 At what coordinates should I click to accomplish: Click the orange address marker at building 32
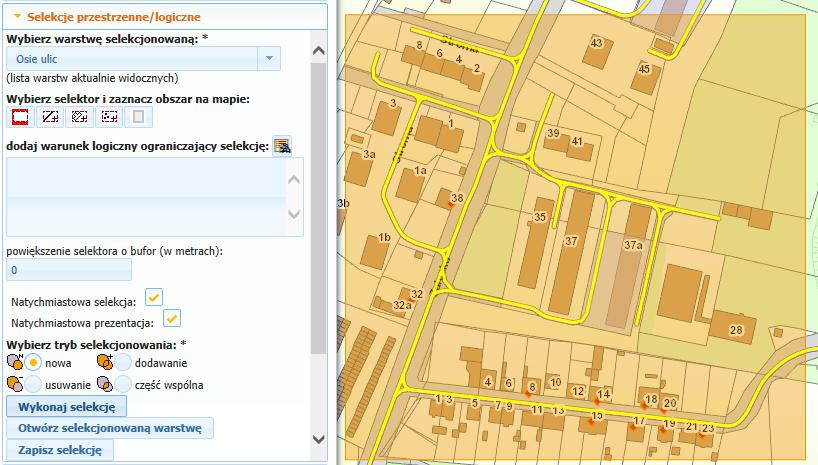[412, 300]
